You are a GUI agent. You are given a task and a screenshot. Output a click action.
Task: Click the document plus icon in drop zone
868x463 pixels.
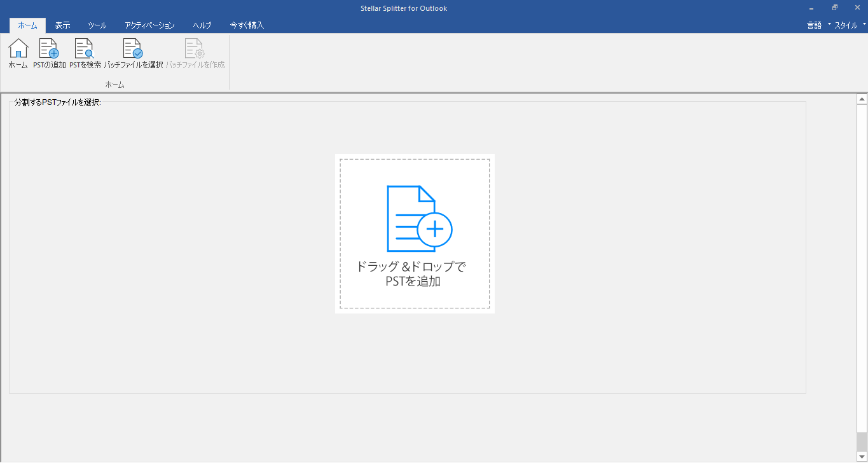click(x=420, y=218)
